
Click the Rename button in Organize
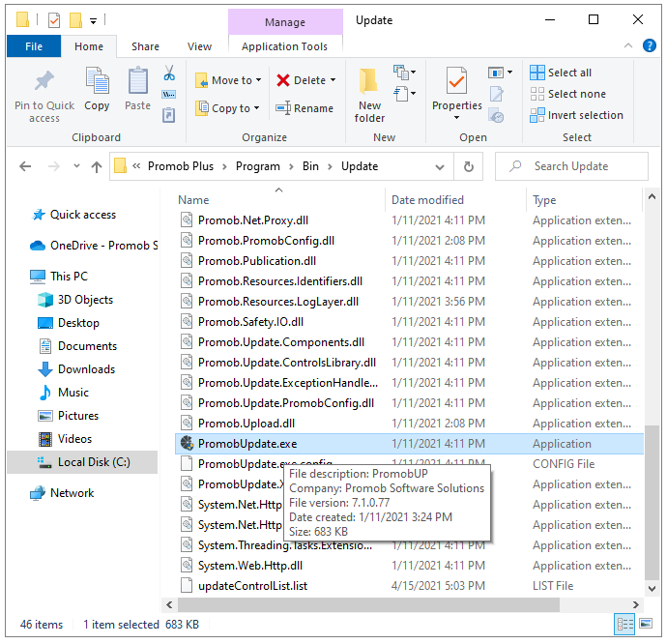pos(304,108)
